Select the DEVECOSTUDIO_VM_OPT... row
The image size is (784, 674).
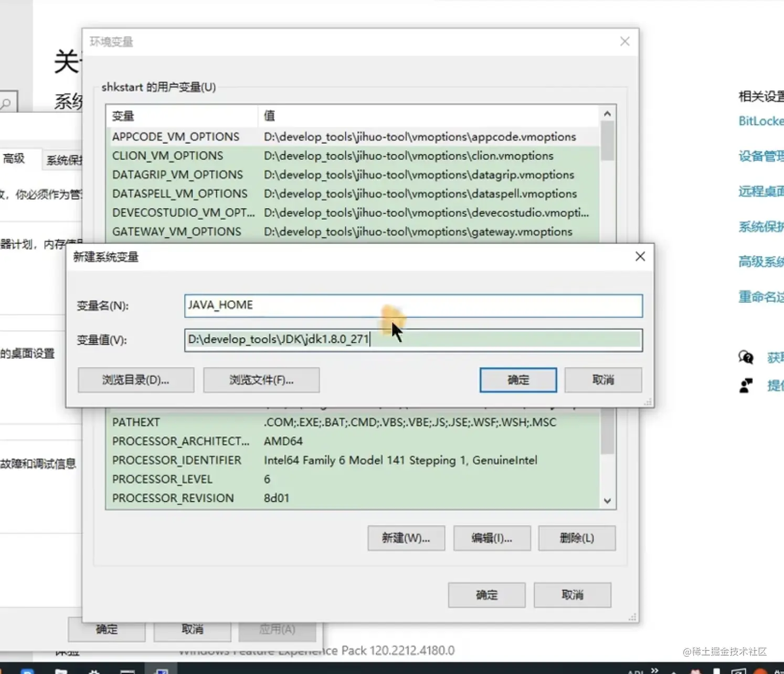[x=352, y=213]
